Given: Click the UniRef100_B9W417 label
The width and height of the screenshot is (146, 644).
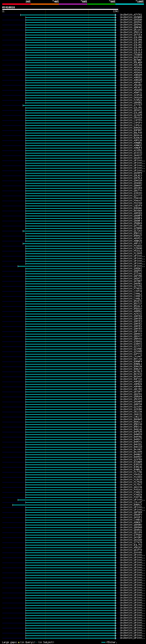Looking at the screenshot, I should (x=131, y=505).
